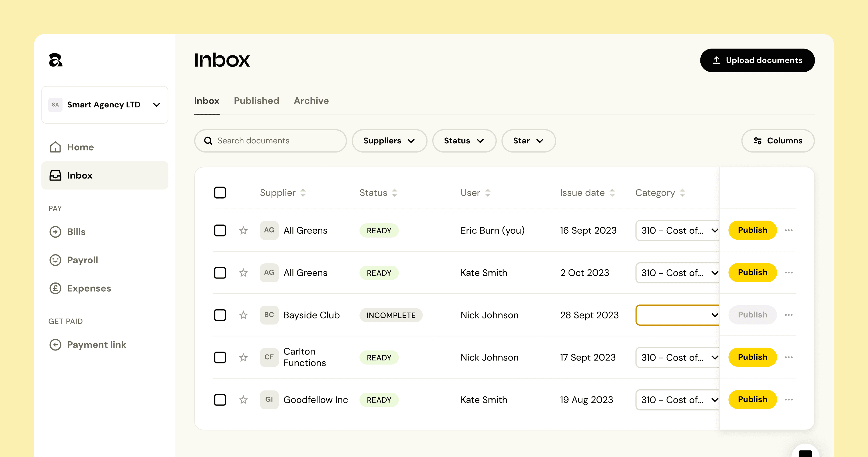
Task: Open more options for Carlton Functions row
Action: click(x=788, y=357)
